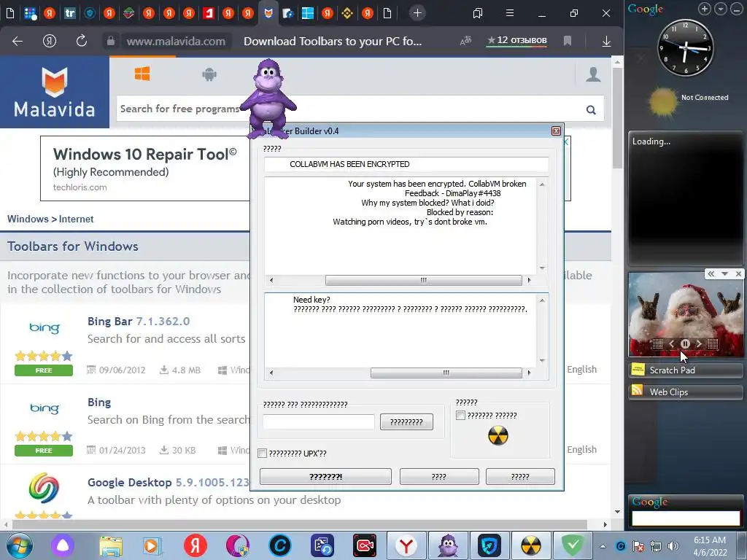Toggle the '??????? ??????' checkbox
This screenshot has height=560, width=747.
pos(461,416)
